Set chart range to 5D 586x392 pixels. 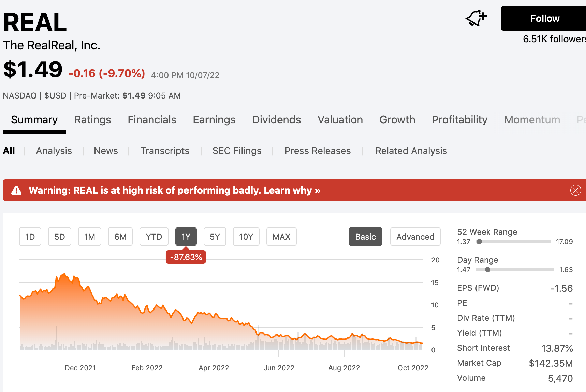[60, 237]
